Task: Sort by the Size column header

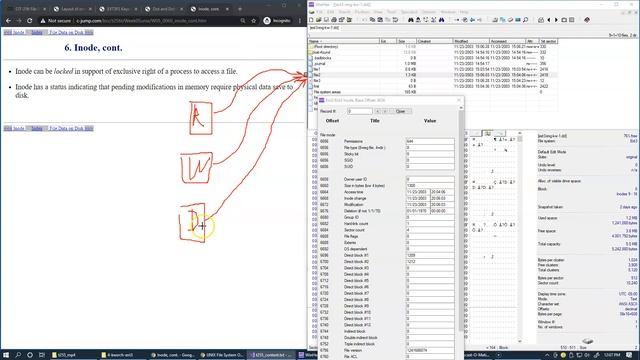Action: tap(407, 41)
